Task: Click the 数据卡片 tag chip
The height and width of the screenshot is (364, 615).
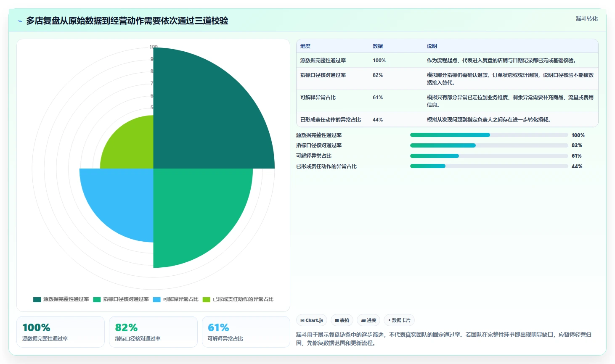Action: pyautogui.click(x=399, y=320)
